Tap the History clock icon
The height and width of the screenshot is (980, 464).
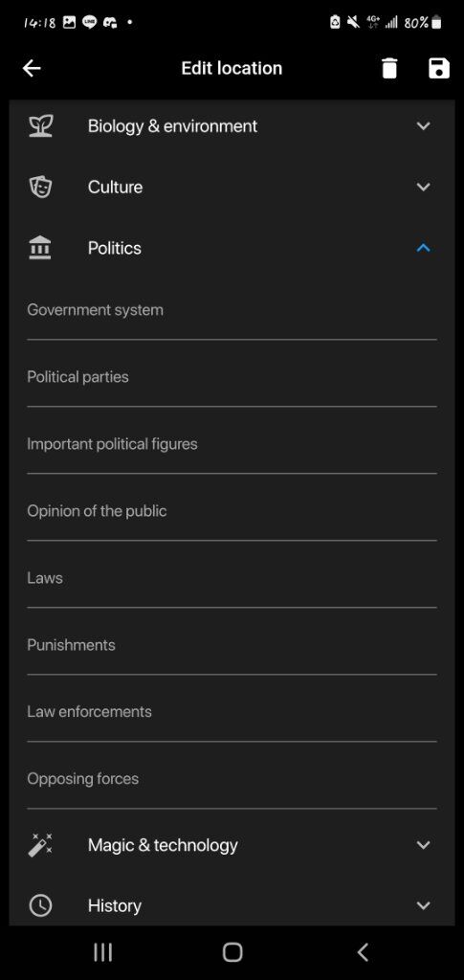(40, 905)
